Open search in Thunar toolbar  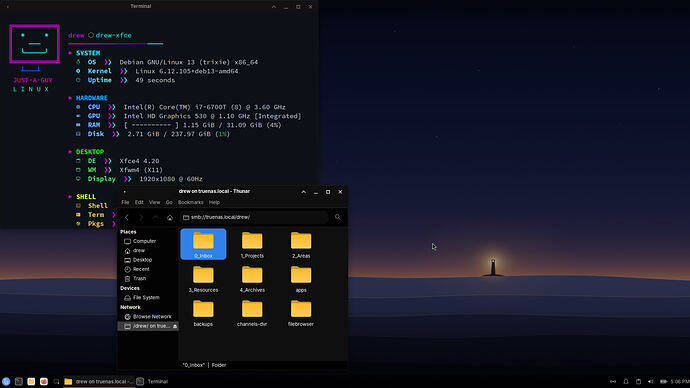coord(338,217)
